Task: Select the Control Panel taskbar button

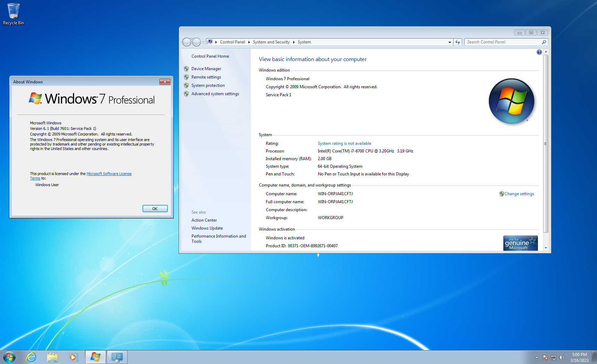Action: pyautogui.click(x=117, y=357)
